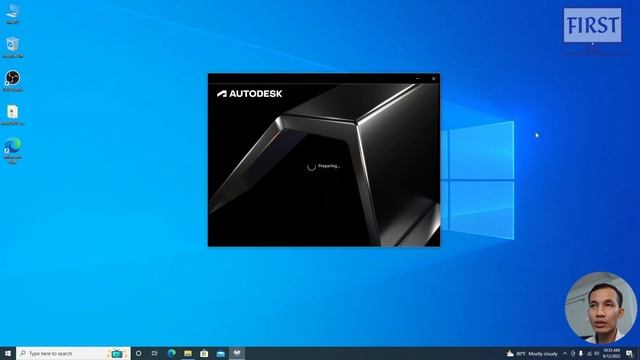Screen dimensions: 640x360
Task: Open the Action Center notifications icon
Action: tap(629, 353)
